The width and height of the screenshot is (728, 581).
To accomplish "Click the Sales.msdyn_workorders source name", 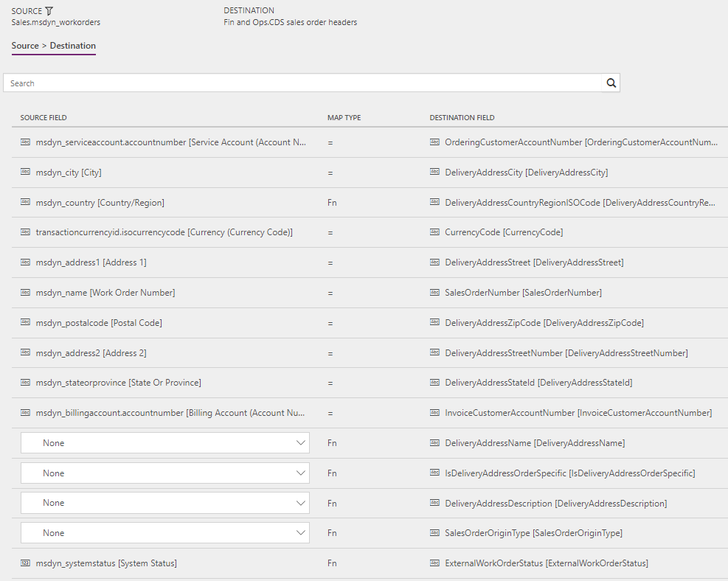I will pyautogui.click(x=56, y=22).
